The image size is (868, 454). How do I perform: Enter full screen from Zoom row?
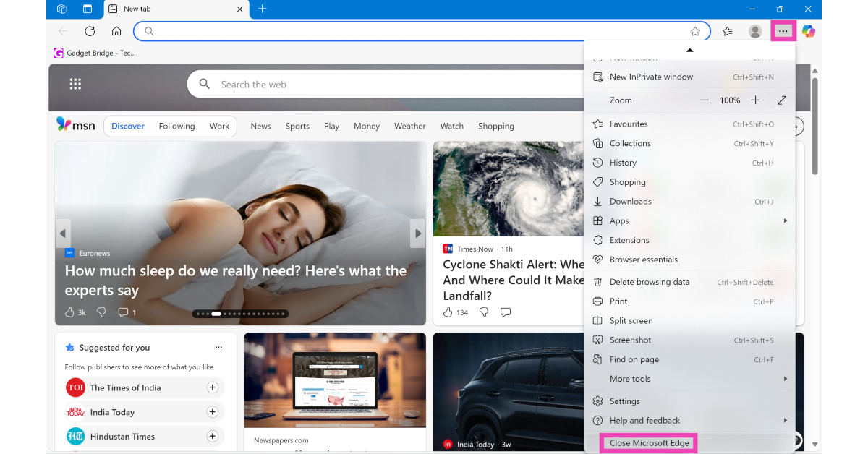tap(782, 100)
